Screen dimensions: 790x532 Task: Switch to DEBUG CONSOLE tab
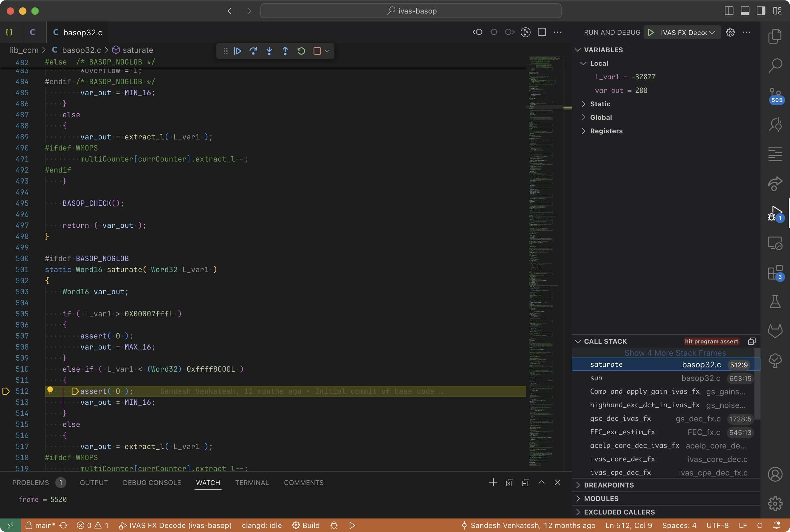pos(152,483)
